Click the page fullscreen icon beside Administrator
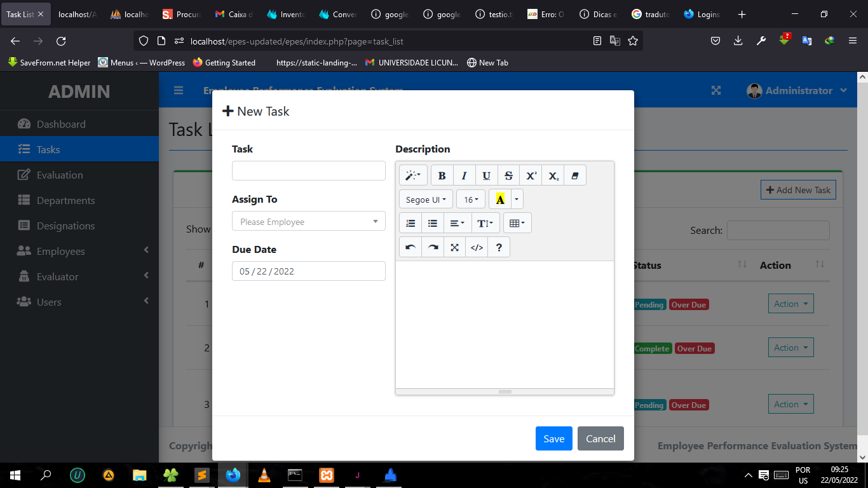Viewport: 868px width, 488px height. point(716,90)
